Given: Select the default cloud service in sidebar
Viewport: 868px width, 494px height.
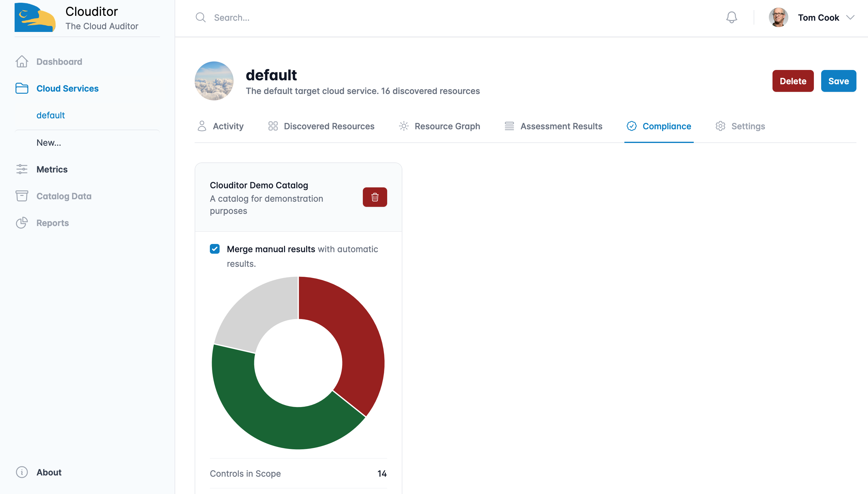Looking at the screenshot, I should pyautogui.click(x=50, y=115).
